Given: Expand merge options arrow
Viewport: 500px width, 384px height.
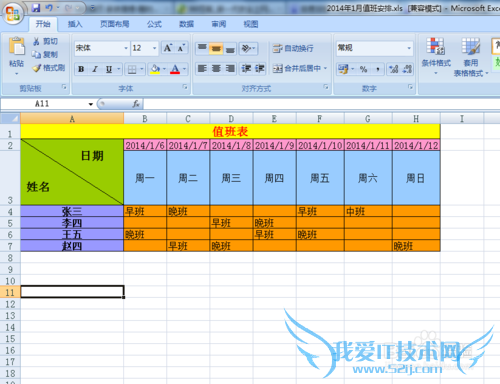Looking at the screenshot, I should pyautogui.click(x=325, y=68).
